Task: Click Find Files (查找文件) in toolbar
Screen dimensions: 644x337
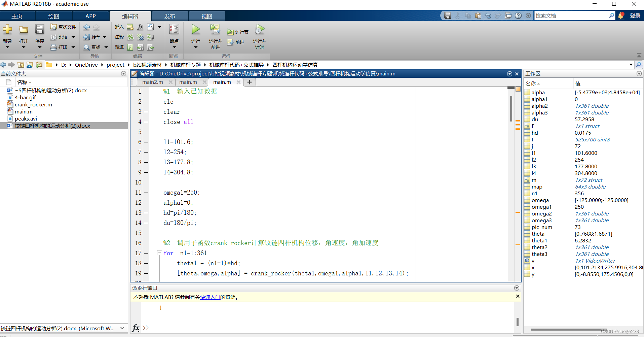Action: (63, 27)
